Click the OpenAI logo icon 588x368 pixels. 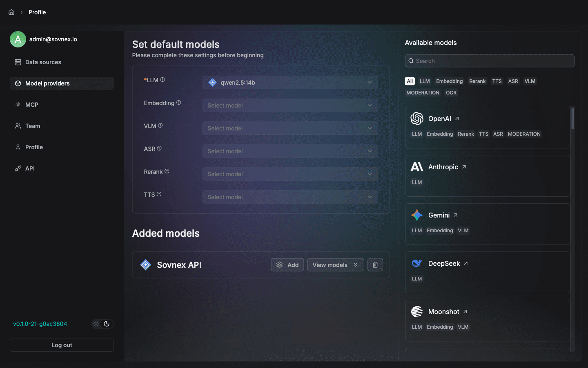(417, 119)
